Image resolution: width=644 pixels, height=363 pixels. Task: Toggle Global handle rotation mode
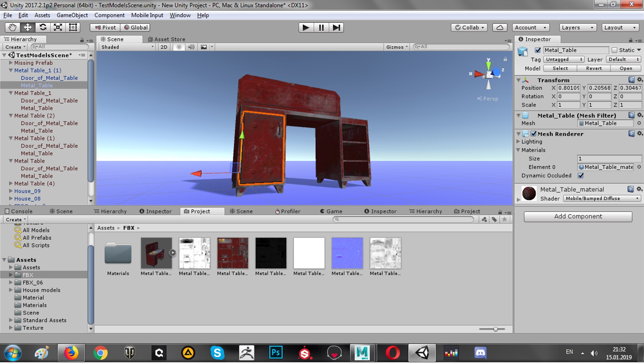coord(135,28)
